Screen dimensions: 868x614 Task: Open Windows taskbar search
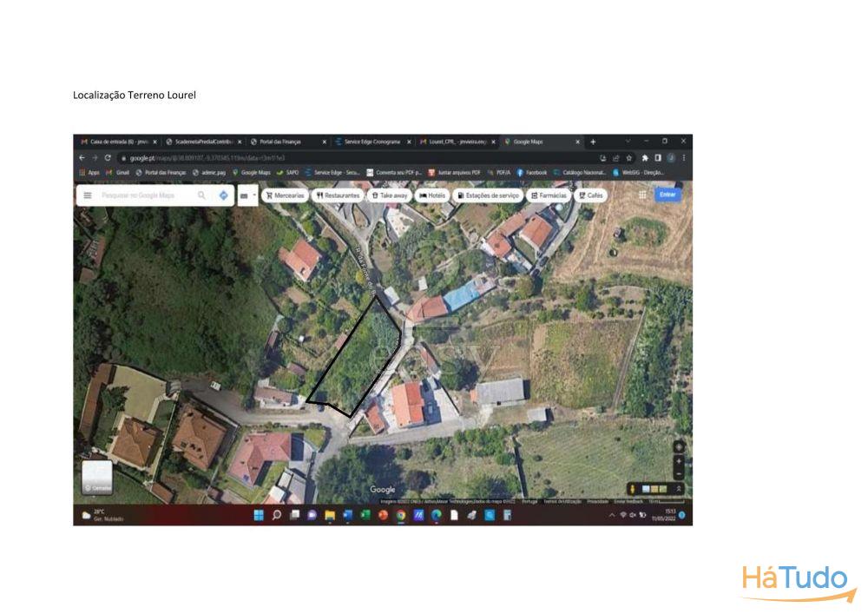pos(277,516)
